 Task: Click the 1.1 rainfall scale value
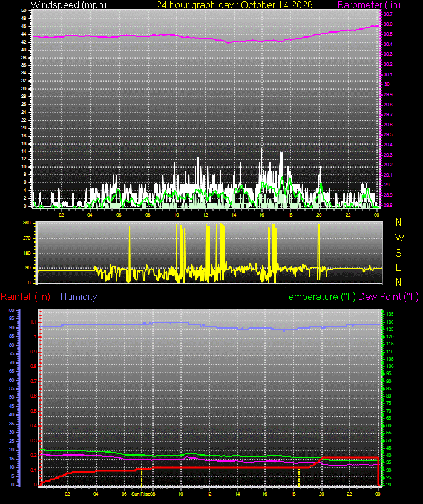pyautogui.click(x=33, y=322)
